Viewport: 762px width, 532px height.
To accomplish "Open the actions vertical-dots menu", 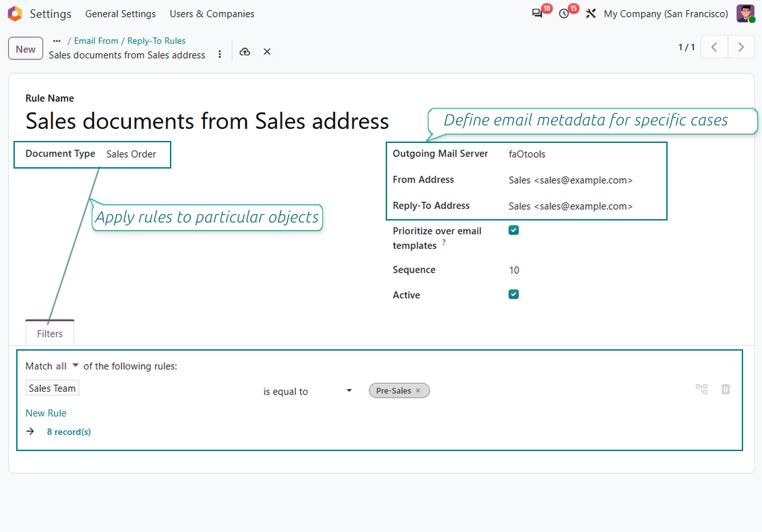I will click(220, 54).
